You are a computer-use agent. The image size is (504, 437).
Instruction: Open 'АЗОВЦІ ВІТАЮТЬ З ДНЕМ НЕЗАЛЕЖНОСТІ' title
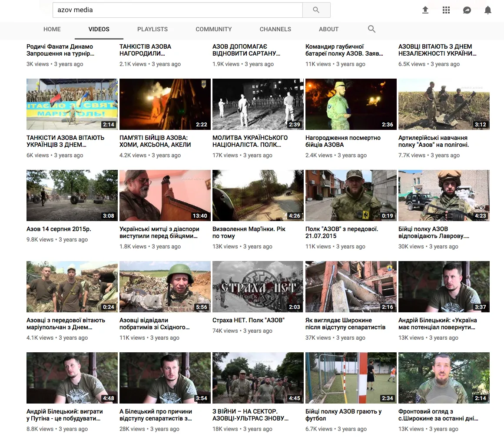tap(438, 50)
